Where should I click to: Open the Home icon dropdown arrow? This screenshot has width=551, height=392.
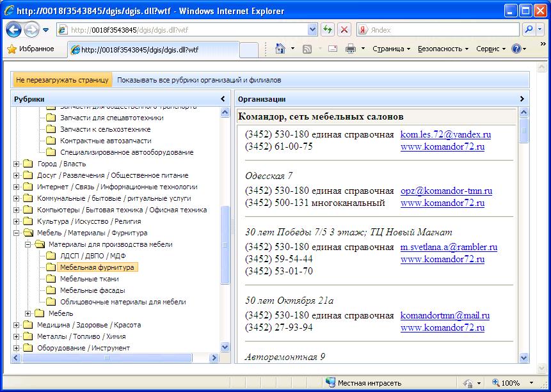[x=292, y=49]
